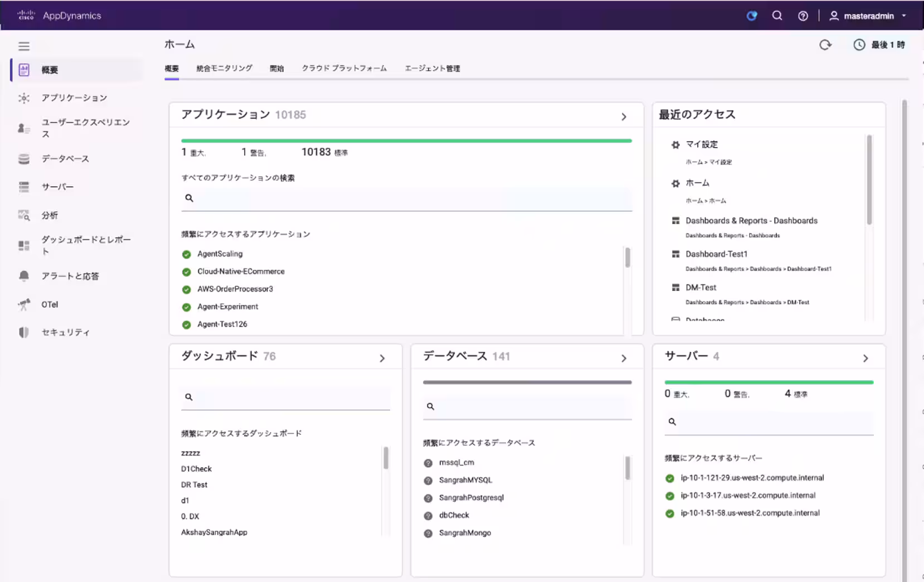The height and width of the screenshot is (582, 924).
Task: Select the OTel telescope icon
Action: click(x=23, y=304)
